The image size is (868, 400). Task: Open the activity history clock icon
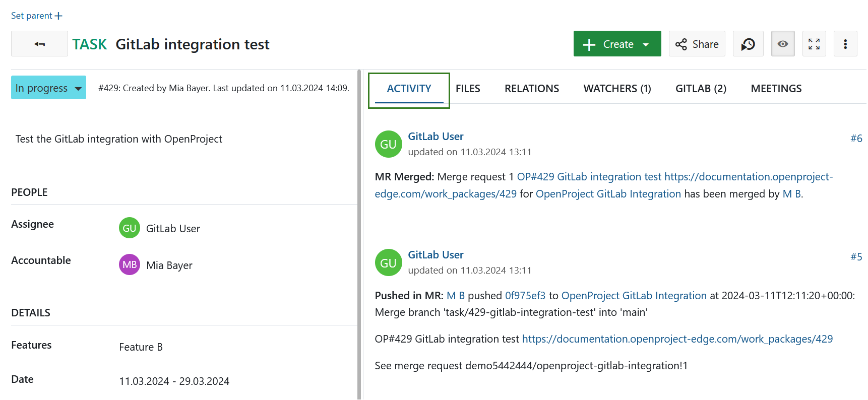click(748, 44)
